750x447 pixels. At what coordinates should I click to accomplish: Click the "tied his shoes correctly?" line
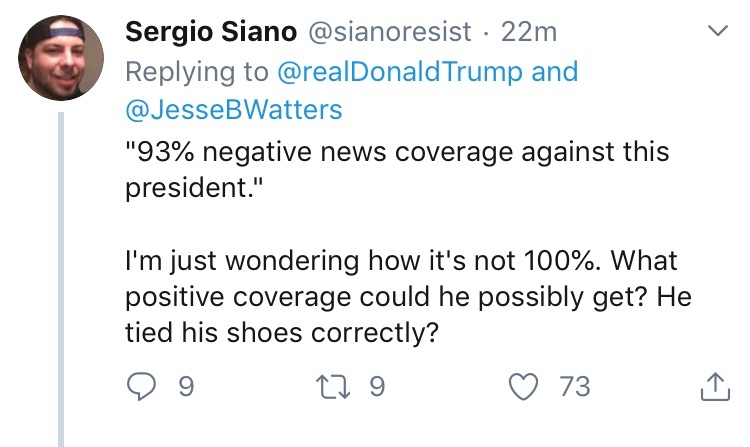(282, 334)
